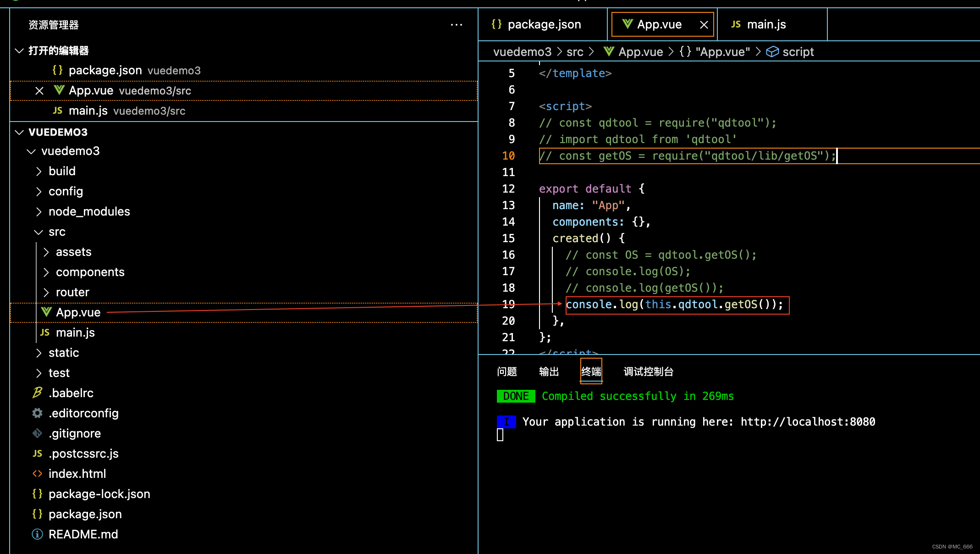The height and width of the screenshot is (554, 980).
Task: Click the Vue icon on the App.vue tab
Action: click(x=628, y=24)
